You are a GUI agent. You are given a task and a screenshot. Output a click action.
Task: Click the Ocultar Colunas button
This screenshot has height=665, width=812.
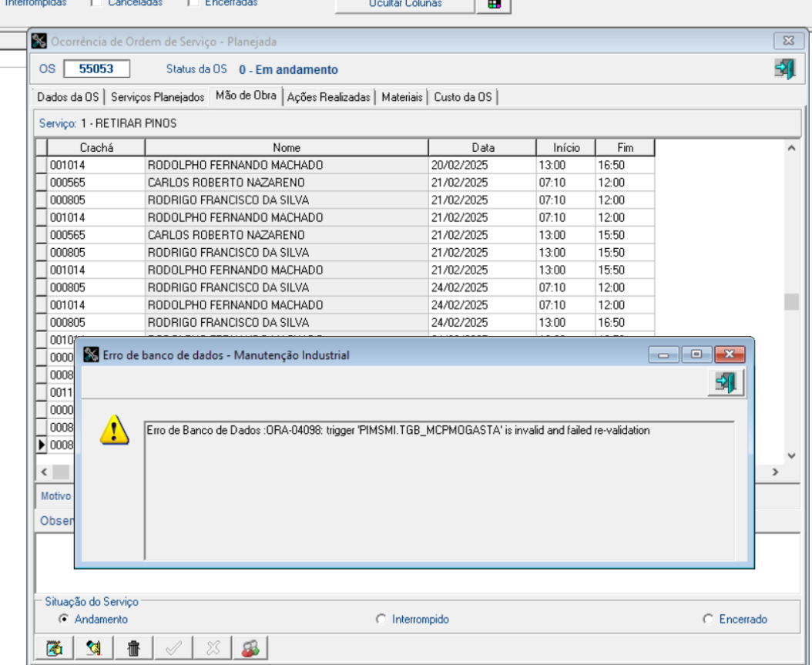405,5
